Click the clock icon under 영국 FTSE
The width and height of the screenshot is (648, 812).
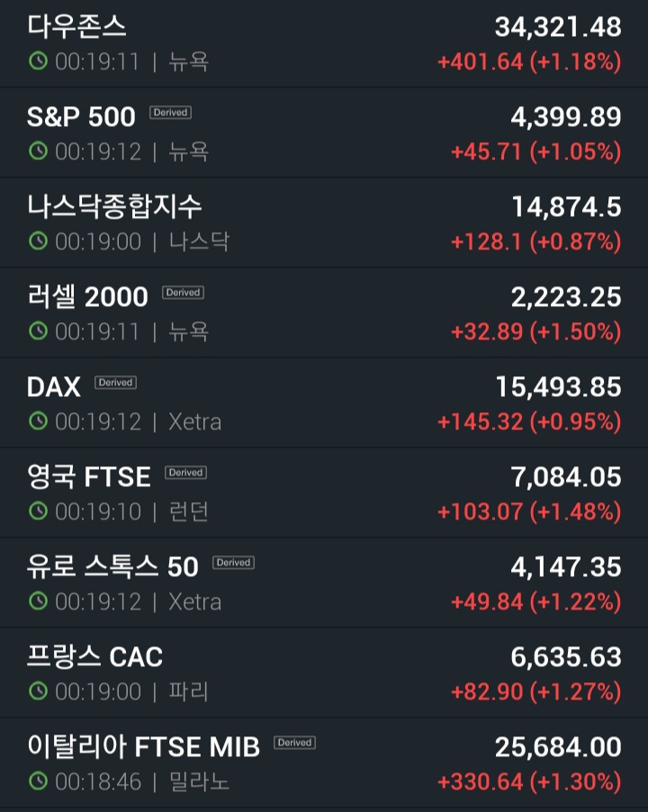coord(38,511)
